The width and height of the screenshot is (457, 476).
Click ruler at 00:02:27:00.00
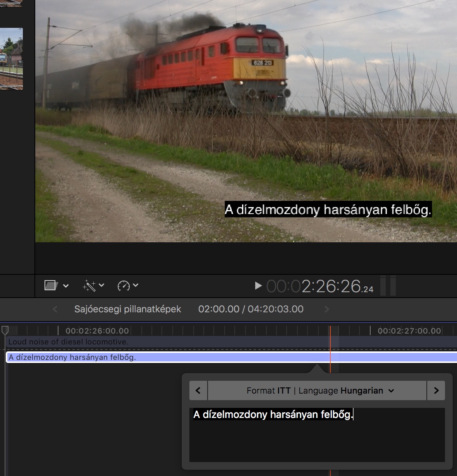tap(409, 331)
